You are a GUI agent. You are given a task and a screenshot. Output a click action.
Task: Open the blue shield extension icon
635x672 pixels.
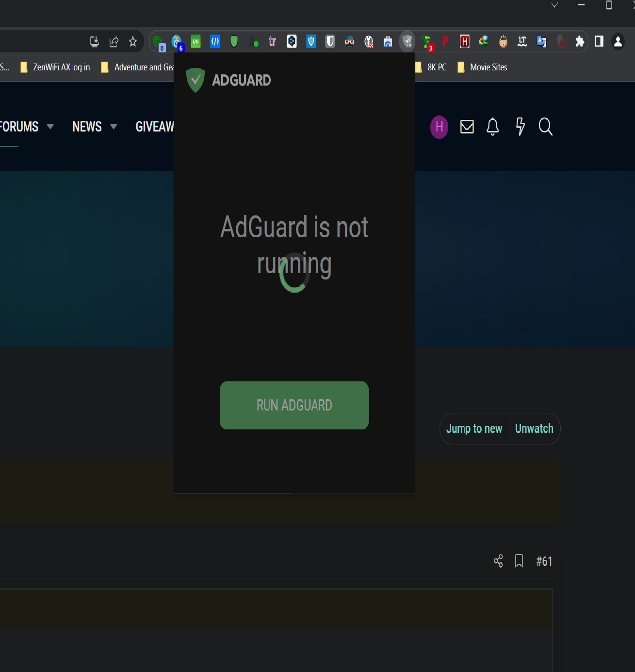click(311, 42)
